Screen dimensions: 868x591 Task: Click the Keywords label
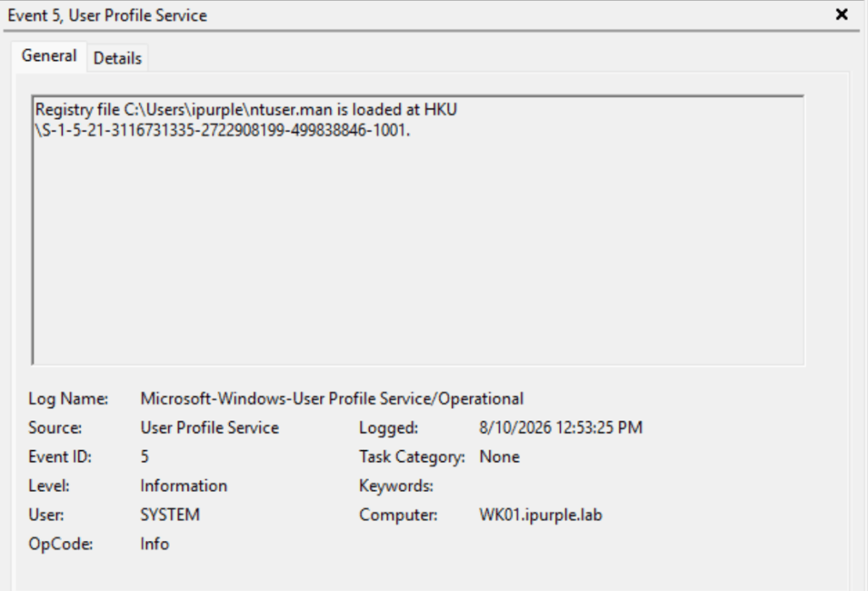pos(395,486)
